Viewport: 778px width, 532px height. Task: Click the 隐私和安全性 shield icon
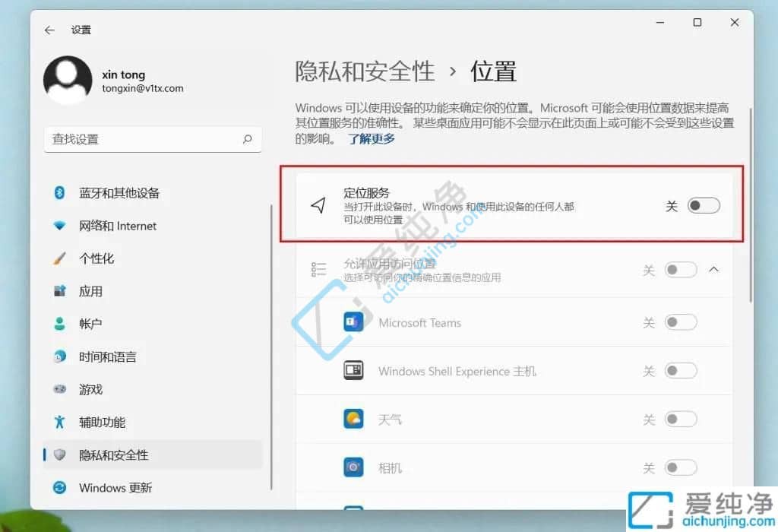(61, 455)
